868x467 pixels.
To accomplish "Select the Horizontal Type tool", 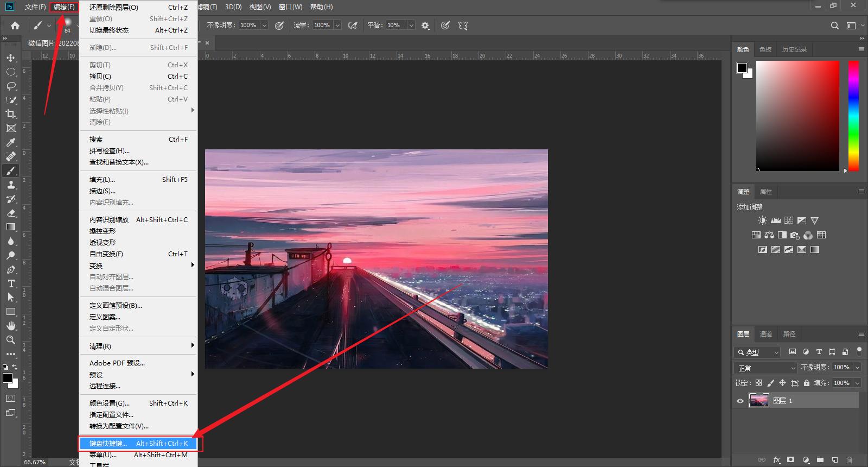I will click(x=10, y=283).
